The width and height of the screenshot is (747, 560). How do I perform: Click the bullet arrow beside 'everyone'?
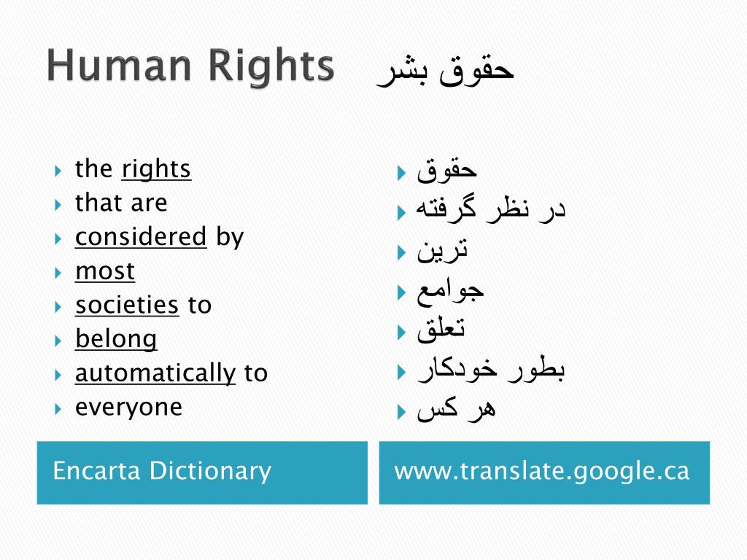(58, 408)
